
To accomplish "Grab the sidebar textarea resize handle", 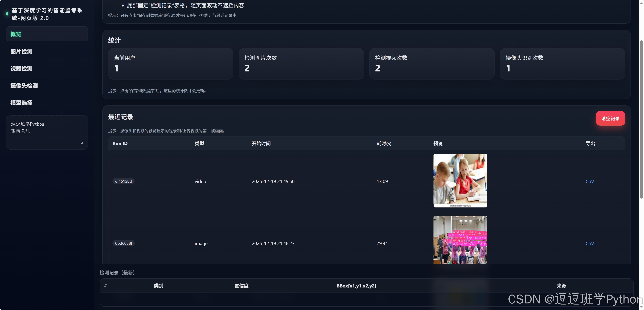I will click(82, 143).
